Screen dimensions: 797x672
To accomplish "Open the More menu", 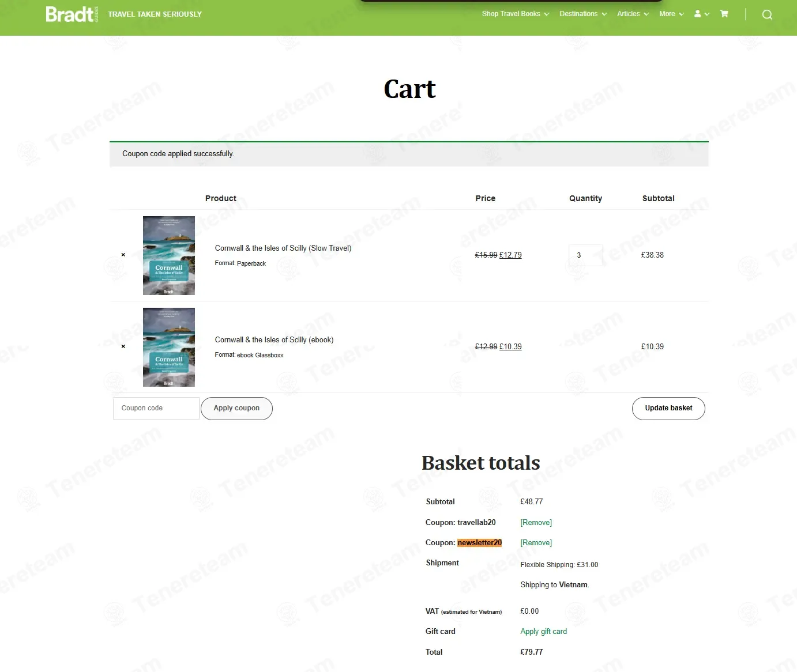I will tap(671, 14).
